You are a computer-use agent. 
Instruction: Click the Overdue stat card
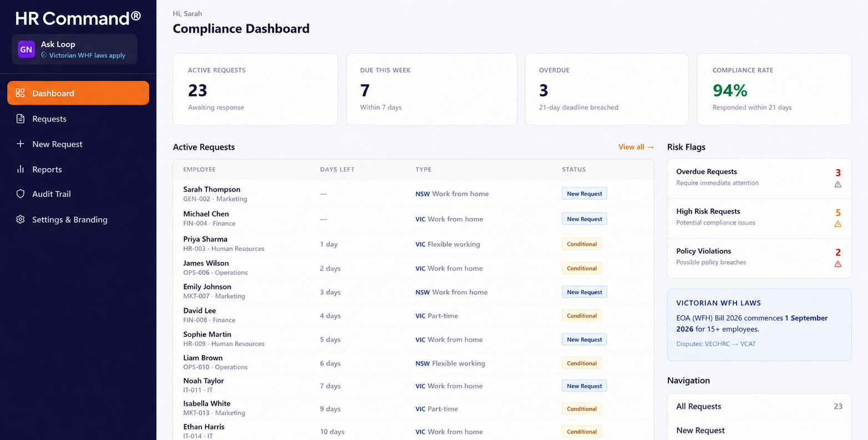tap(607, 89)
